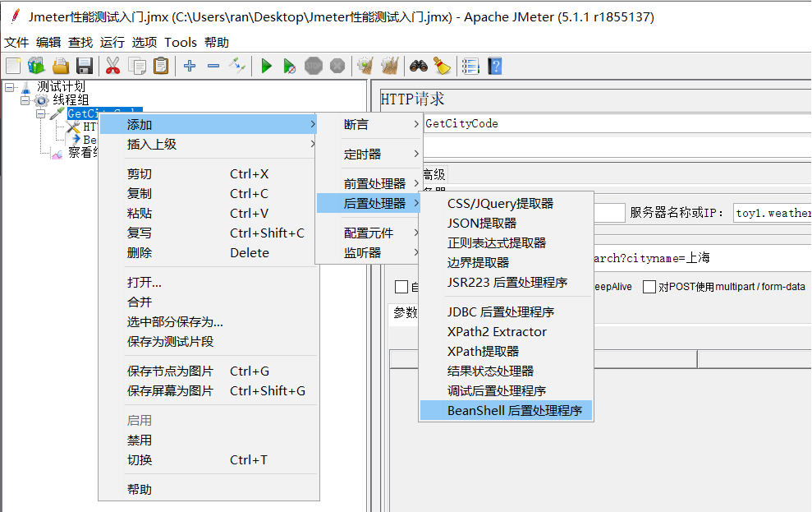
Task: Click the path field containing cityname=上海
Action: pyautogui.click(x=702, y=258)
